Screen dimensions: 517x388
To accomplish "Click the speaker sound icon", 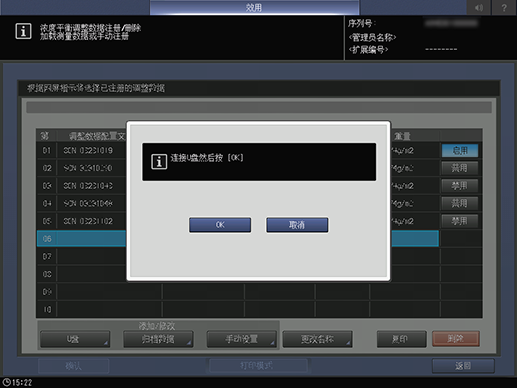I will [479, 7].
